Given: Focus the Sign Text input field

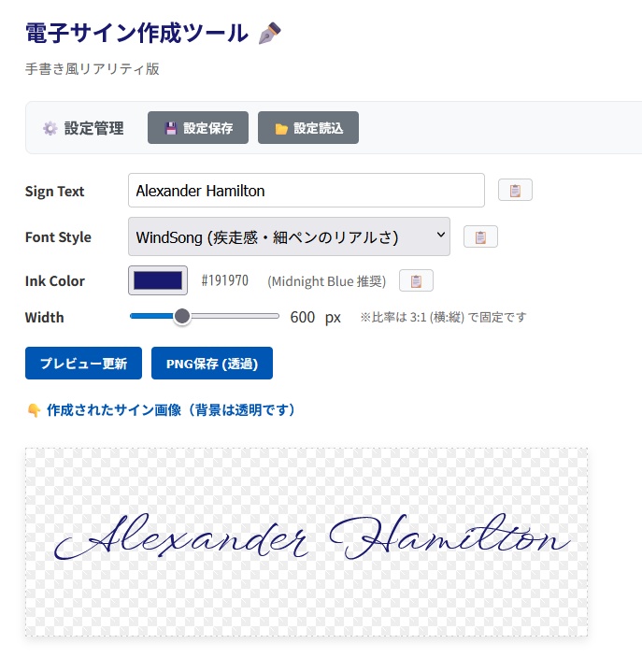Looking at the screenshot, I should tap(306, 191).
